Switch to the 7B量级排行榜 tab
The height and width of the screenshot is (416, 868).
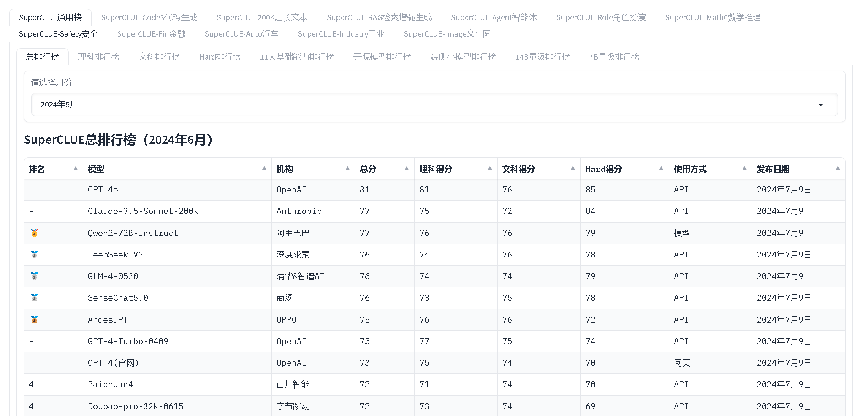click(x=614, y=56)
